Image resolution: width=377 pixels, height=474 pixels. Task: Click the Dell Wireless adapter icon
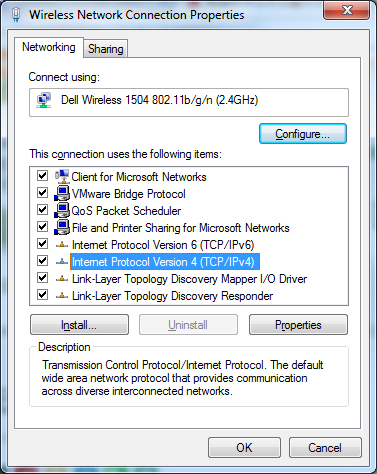pyautogui.click(x=44, y=101)
